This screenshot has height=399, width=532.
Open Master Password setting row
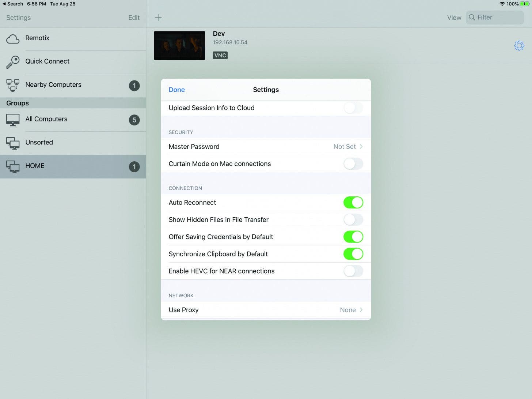tap(266, 147)
